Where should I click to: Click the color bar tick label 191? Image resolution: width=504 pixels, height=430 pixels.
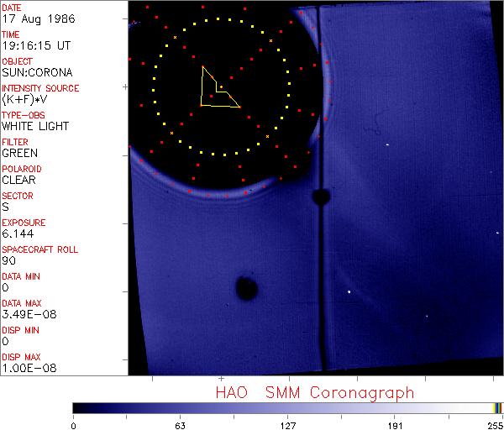[395, 424]
